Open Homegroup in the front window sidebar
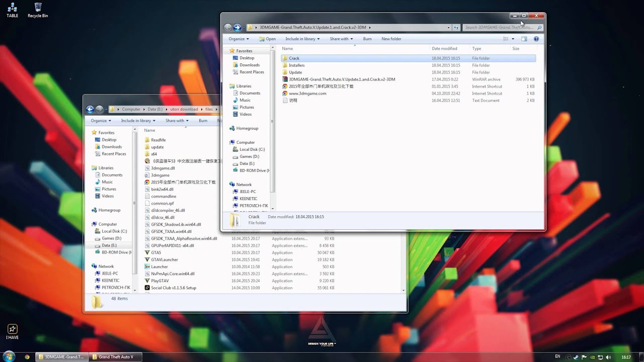Screen dimensions: 644x362 click(247, 128)
